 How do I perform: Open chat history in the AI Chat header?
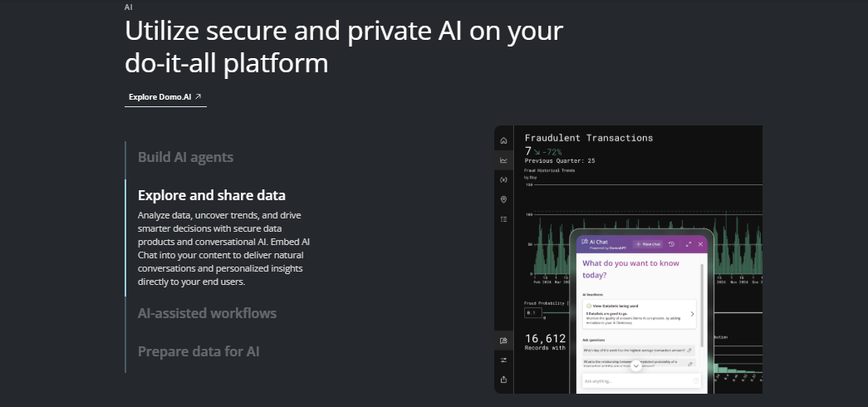[671, 244]
